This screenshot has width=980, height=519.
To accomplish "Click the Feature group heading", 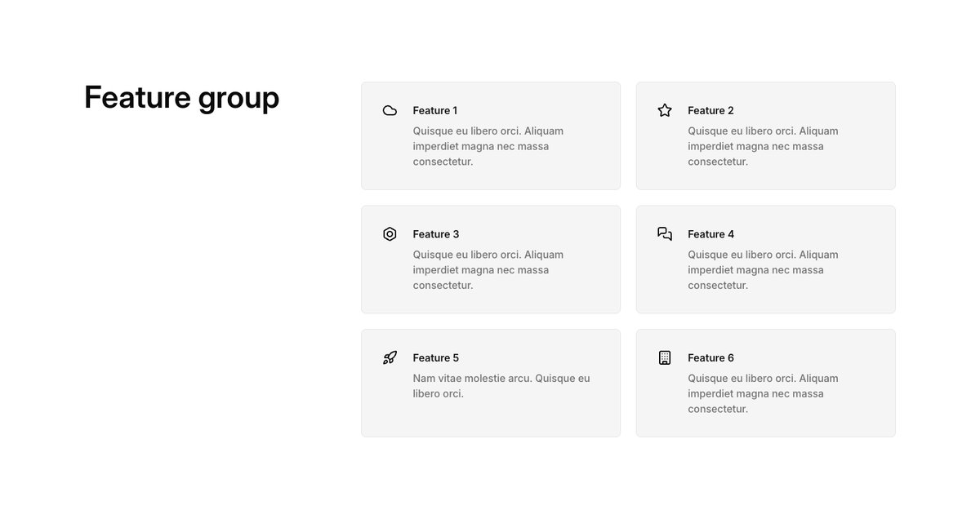I will (x=181, y=98).
